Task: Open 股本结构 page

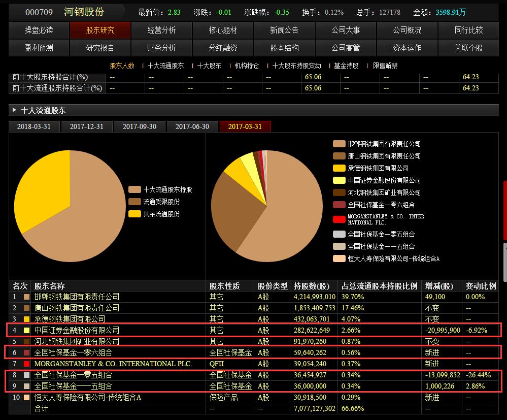Action: [x=284, y=48]
